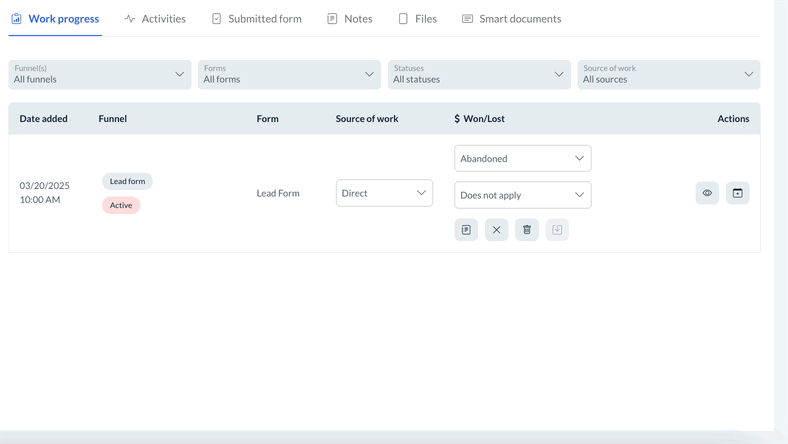Click the dollar sign by Won/Lost

click(457, 119)
